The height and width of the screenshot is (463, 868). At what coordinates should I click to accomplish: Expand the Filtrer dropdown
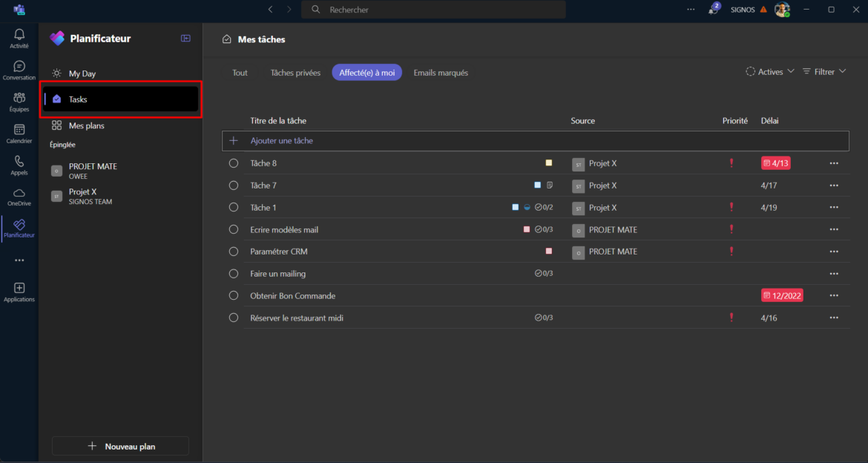(x=823, y=71)
